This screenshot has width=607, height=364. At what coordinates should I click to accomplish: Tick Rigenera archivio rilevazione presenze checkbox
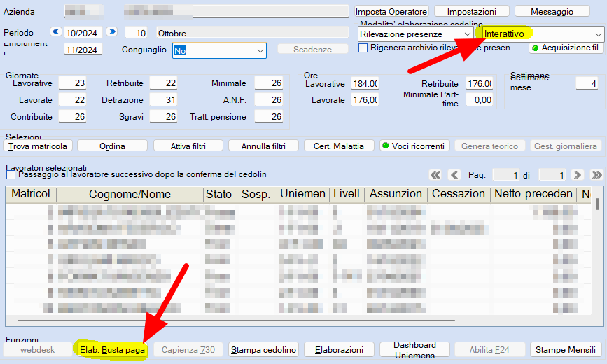pos(363,48)
